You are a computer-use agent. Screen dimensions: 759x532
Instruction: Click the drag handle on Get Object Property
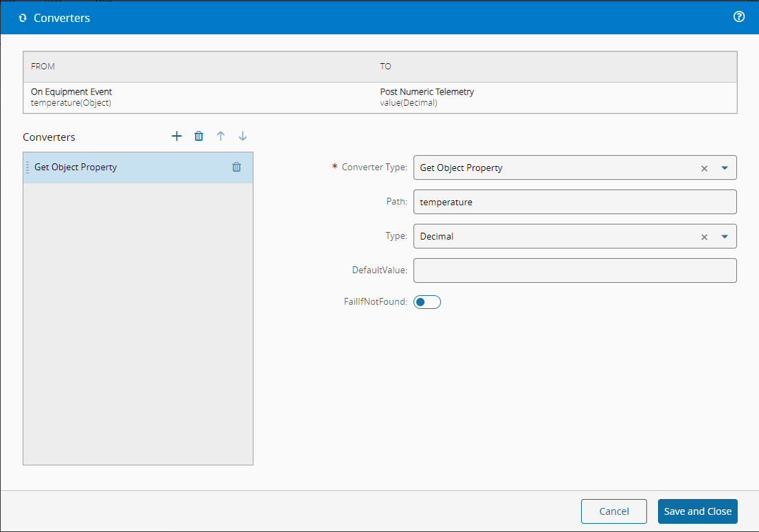coord(27,167)
